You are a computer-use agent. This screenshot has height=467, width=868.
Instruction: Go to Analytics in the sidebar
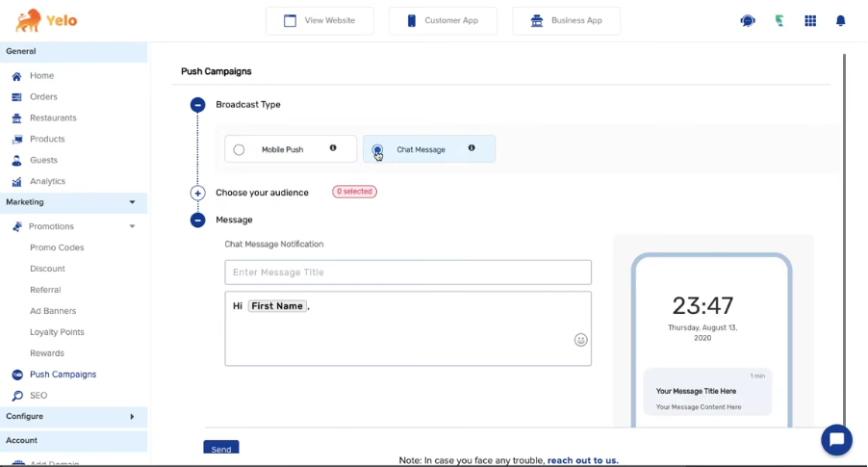(47, 181)
